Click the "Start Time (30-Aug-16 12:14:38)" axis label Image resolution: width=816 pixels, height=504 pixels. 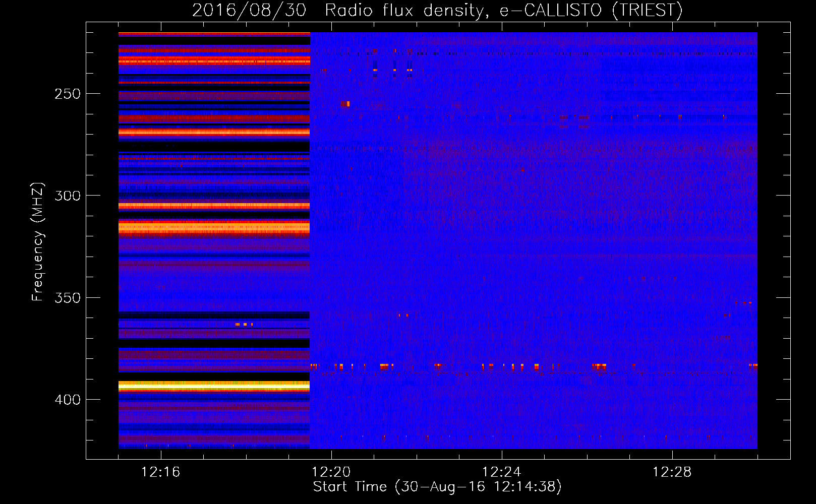[x=437, y=487]
